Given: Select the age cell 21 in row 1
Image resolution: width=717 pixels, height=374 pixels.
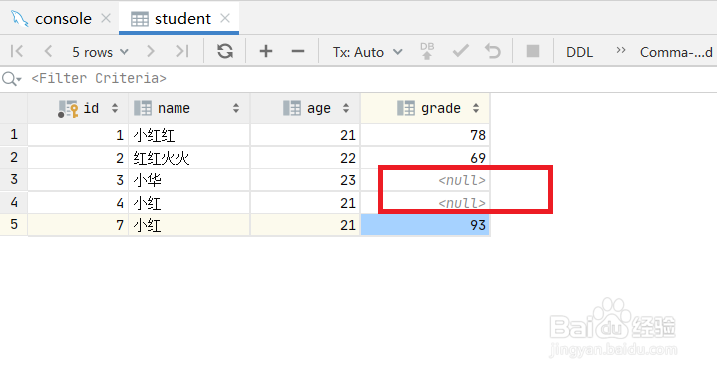Looking at the screenshot, I should [x=305, y=135].
